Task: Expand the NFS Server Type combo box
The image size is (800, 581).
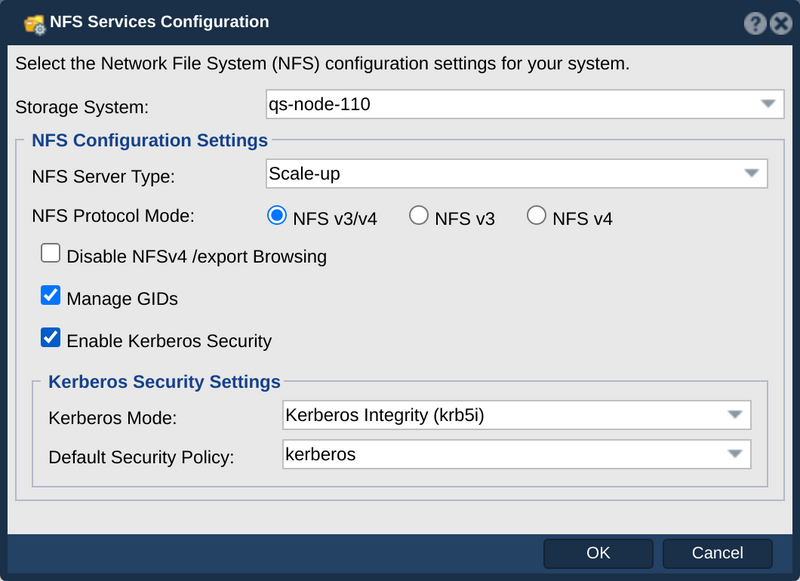Action: coord(516,173)
